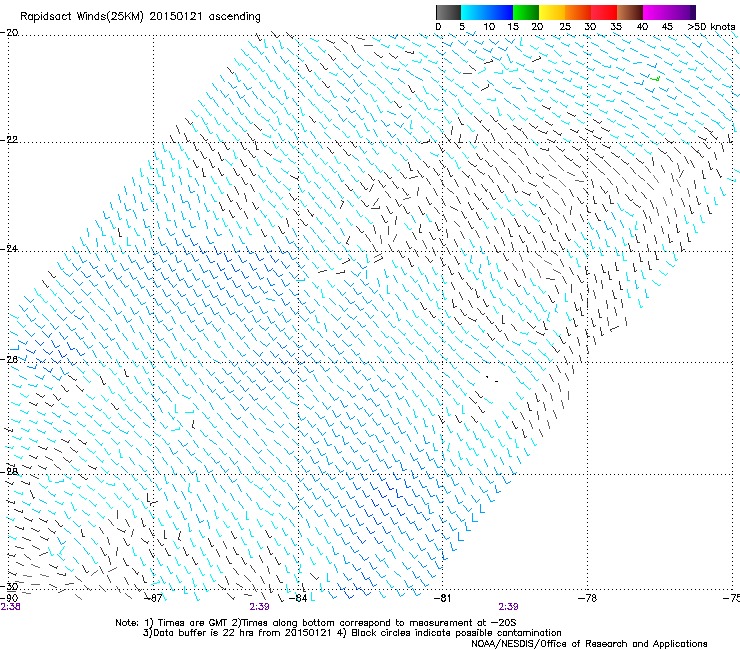Click the '2:39' time label right of -81
This screenshot has height=650, width=740.
[x=508, y=607]
